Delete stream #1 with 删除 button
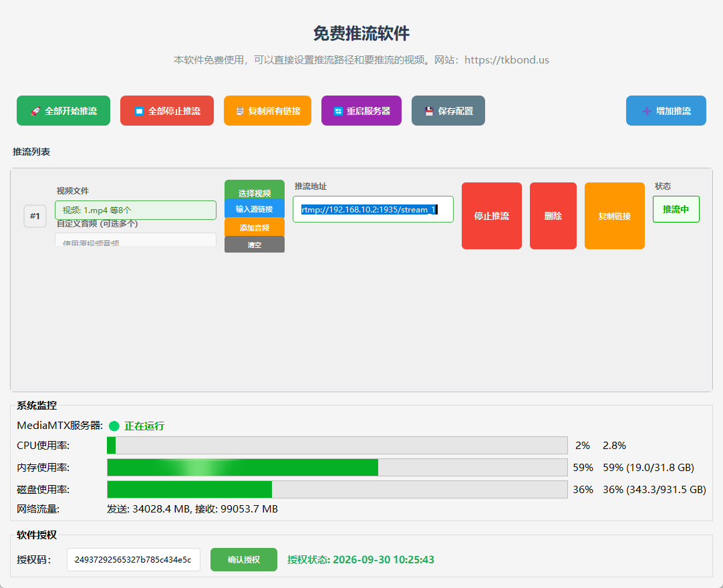 point(553,216)
